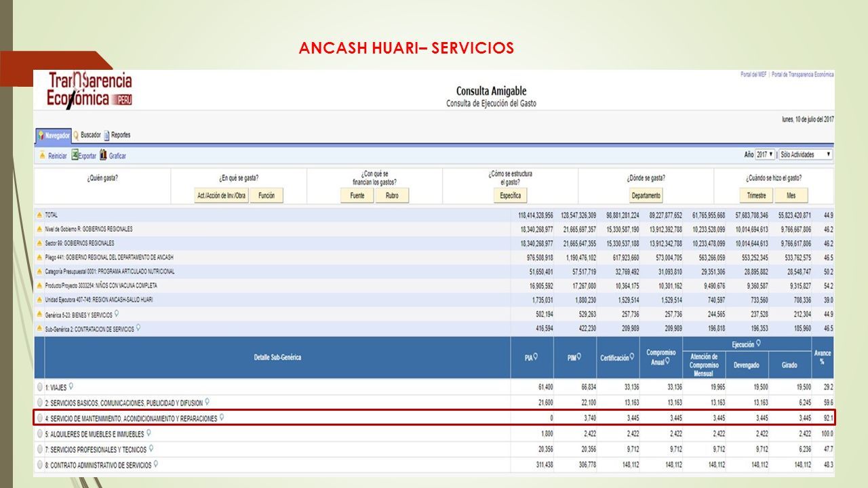
Task: Click the info bulb after CONTRATACION DE SERVICIOS
Action: (x=138, y=328)
